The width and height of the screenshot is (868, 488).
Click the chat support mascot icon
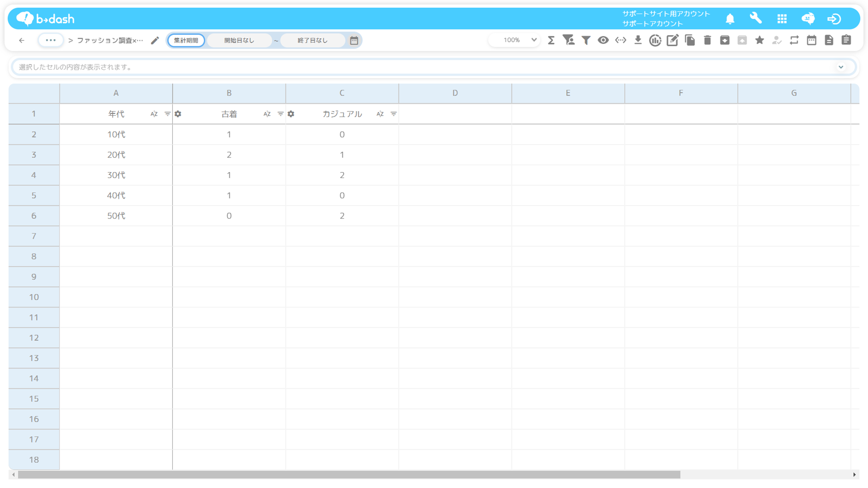(808, 18)
